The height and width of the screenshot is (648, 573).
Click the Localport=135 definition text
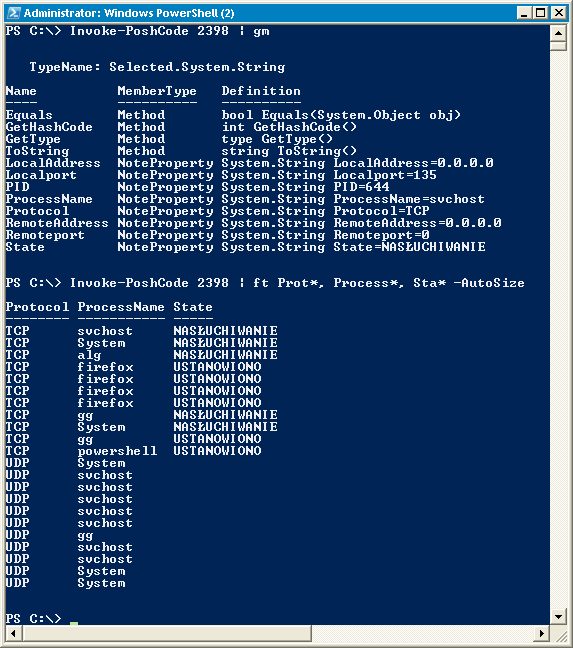click(385, 175)
